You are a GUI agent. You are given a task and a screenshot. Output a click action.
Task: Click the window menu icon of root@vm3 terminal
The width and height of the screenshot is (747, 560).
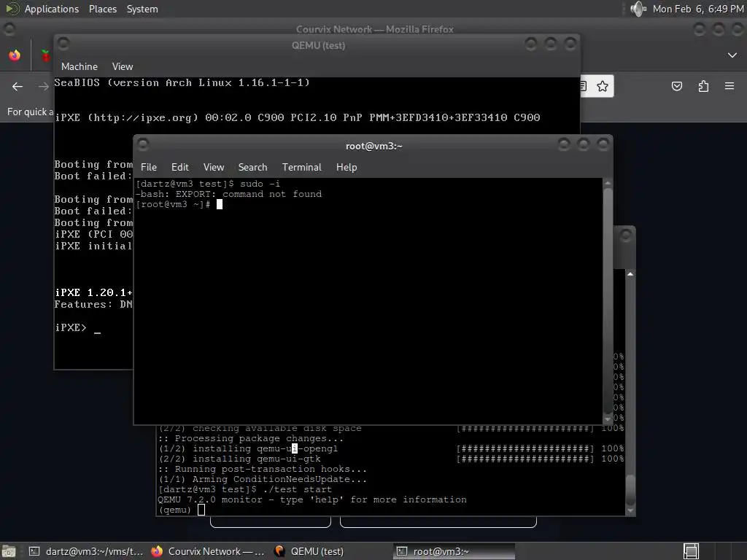[x=143, y=144]
